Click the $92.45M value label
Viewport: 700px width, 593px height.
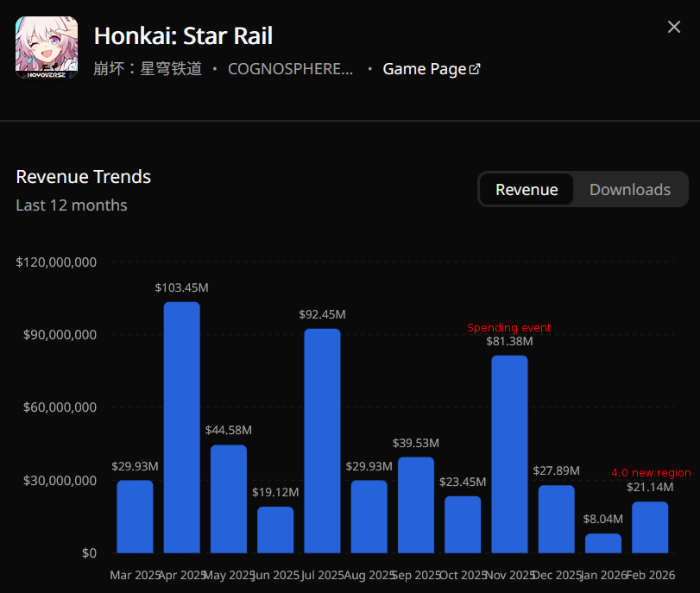point(322,314)
